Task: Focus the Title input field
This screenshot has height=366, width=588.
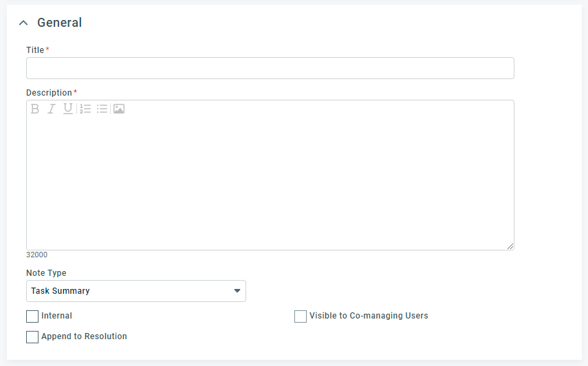Action: (270, 68)
